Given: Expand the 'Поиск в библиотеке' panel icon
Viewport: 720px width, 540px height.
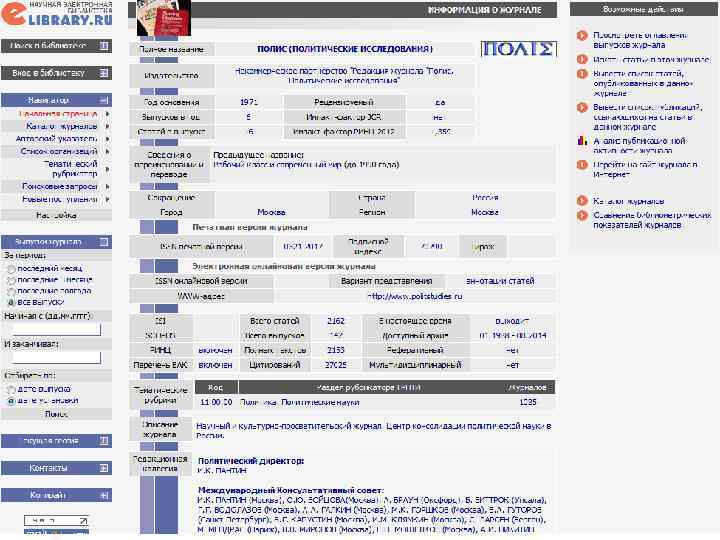Looking at the screenshot, I should click(x=104, y=45).
